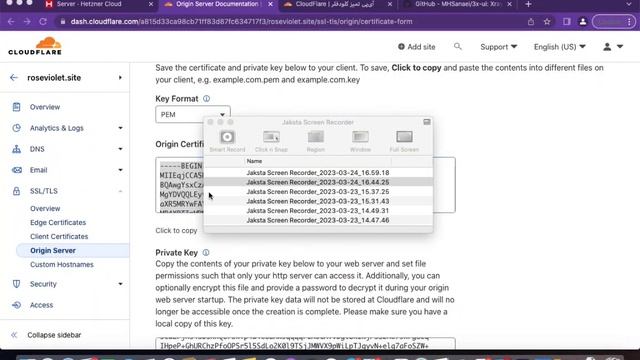Select Smart Record in Jaksta Screen Recorder
Screen dimensions: 640x360
click(227, 141)
